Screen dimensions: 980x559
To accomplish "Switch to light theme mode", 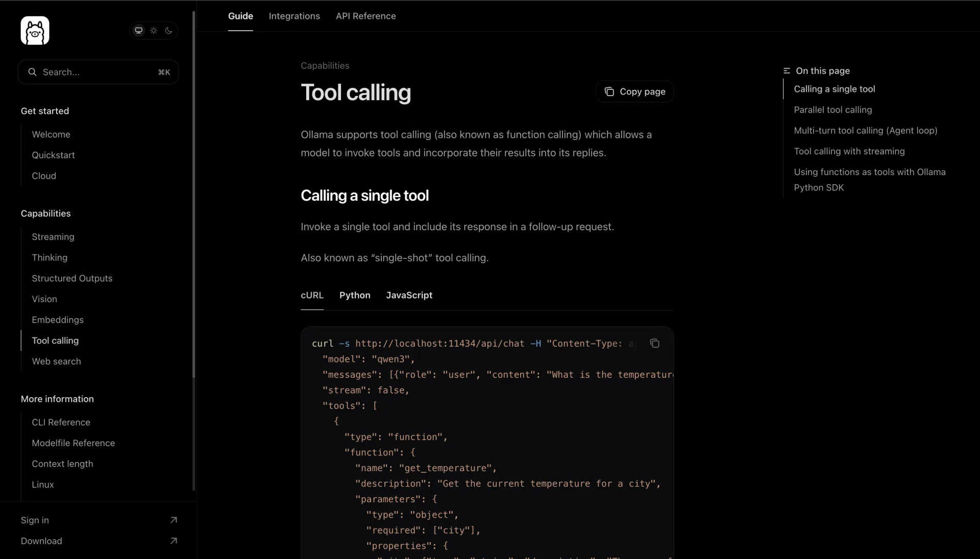I will (154, 31).
